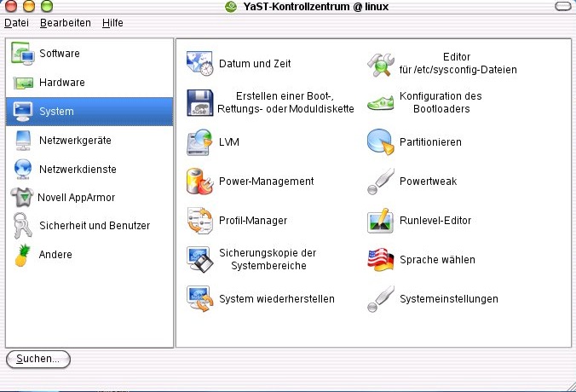The image size is (576, 392).
Task: Click the Sicherungskopie der Systembereiche icon
Action: pos(199,259)
